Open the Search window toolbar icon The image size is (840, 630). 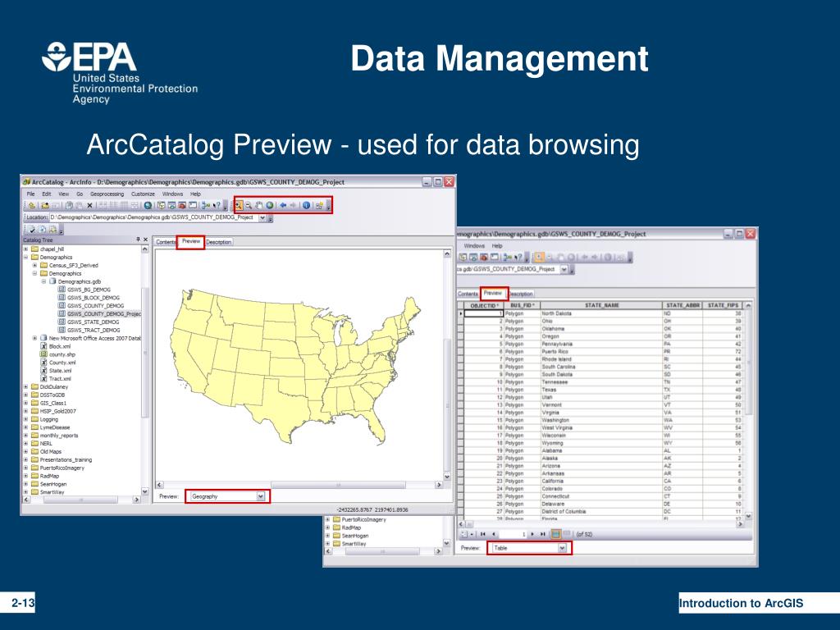(172, 205)
